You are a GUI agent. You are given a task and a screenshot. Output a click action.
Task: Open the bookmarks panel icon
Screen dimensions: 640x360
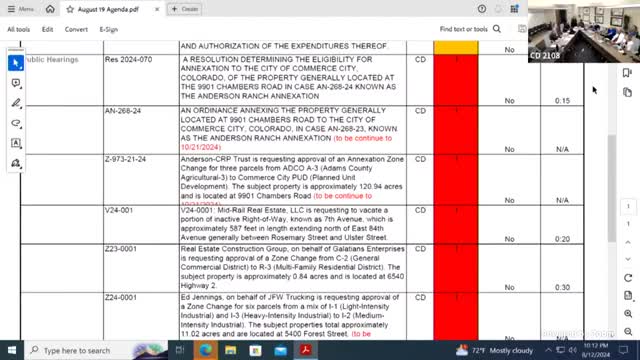(x=627, y=73)
